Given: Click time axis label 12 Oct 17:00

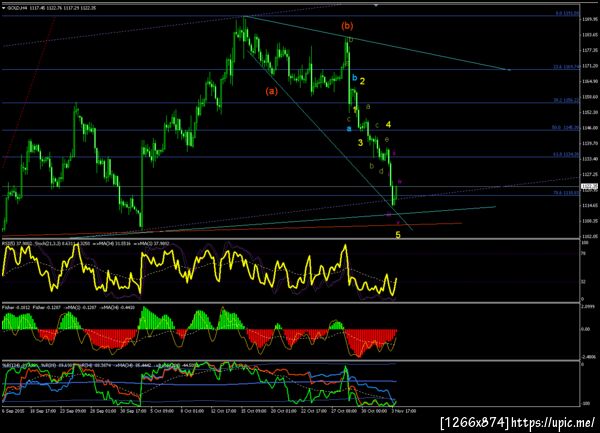Looking at the screenshot, I should (x=223, y=411).
